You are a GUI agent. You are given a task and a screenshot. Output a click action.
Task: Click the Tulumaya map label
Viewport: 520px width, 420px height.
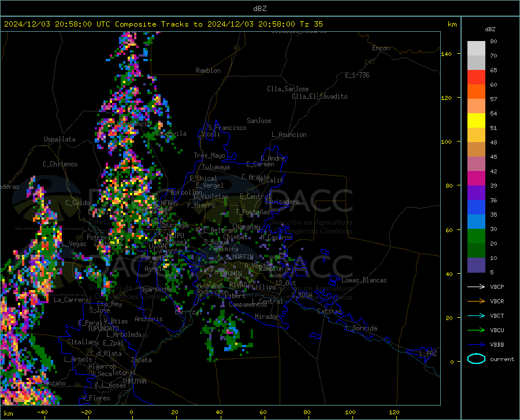216,167
